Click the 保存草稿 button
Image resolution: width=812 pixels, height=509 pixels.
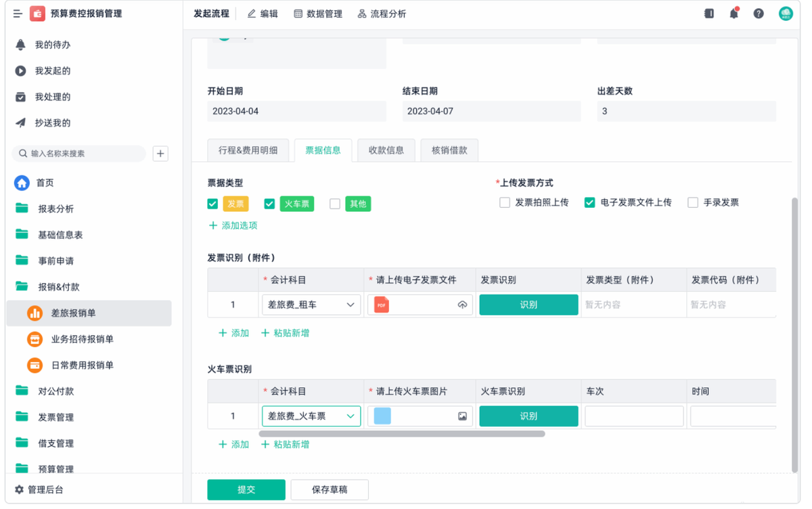click(330, 489)
